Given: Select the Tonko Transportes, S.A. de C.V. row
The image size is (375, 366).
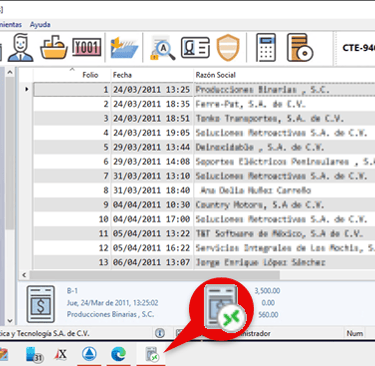Looking at the screenshot, I should (204, 118).
